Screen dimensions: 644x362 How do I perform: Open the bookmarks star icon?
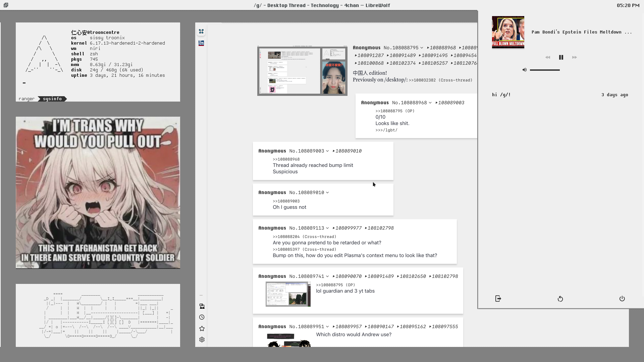point(202,329)
